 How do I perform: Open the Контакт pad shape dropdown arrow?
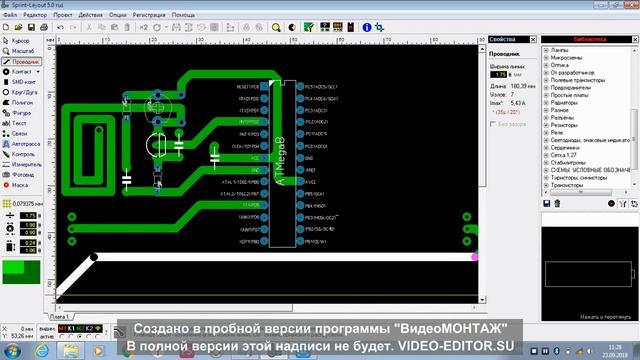coord(38,72)
